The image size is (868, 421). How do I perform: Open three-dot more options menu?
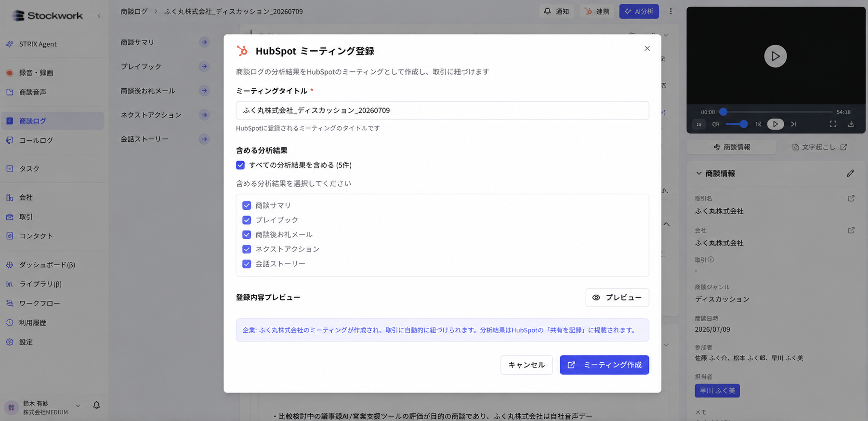(x=671, y=12)
